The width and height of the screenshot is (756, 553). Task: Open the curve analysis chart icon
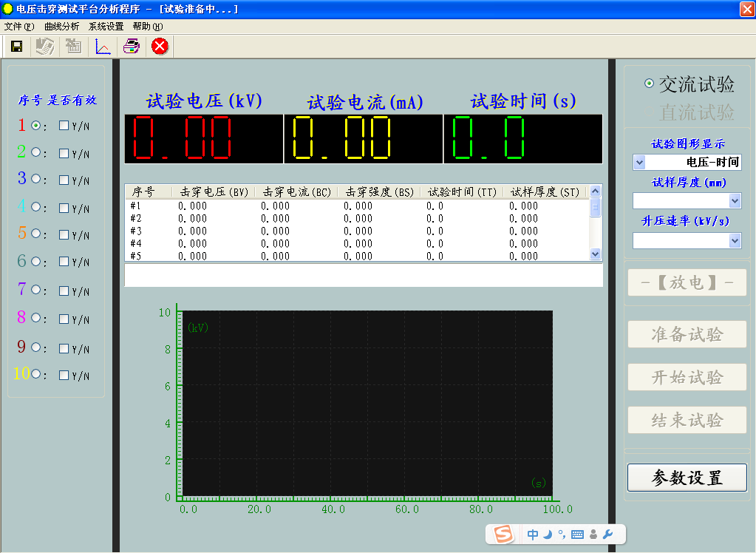[x=103, y=47]
